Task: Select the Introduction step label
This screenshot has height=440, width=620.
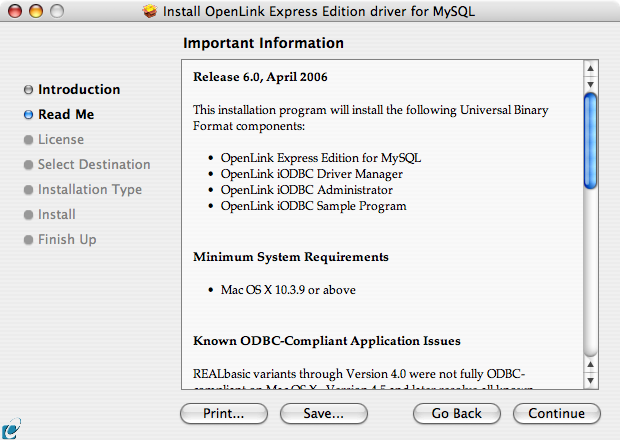Action: 79,90
